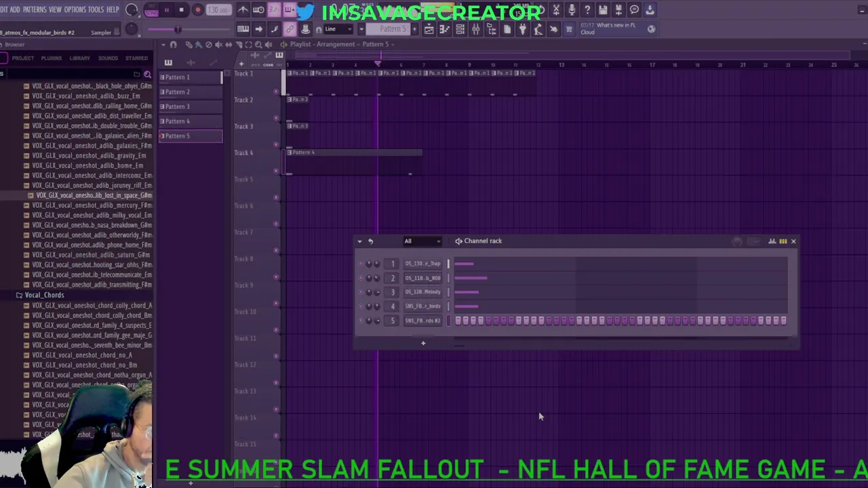Screen dimensions: 868x488
Task: Expand the Vocal_Chords folder in browser
Action: point(45,296)
